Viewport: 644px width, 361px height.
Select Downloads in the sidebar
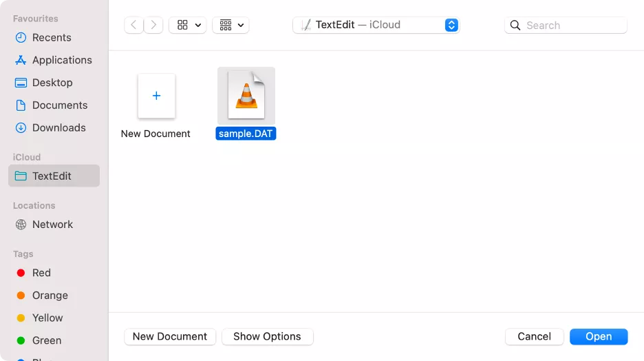[58, 127]
